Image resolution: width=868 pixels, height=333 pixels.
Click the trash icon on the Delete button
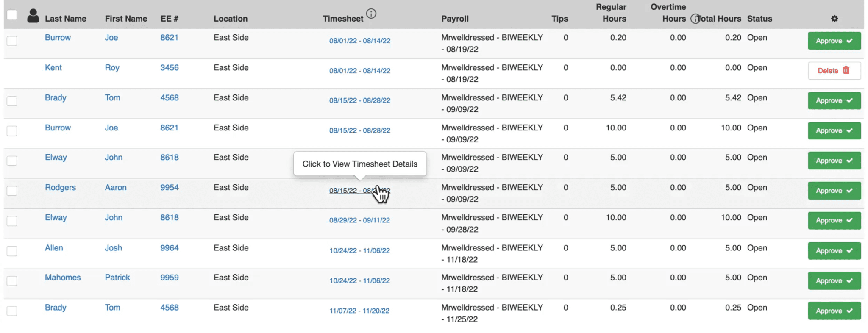[x=846, y=70]
